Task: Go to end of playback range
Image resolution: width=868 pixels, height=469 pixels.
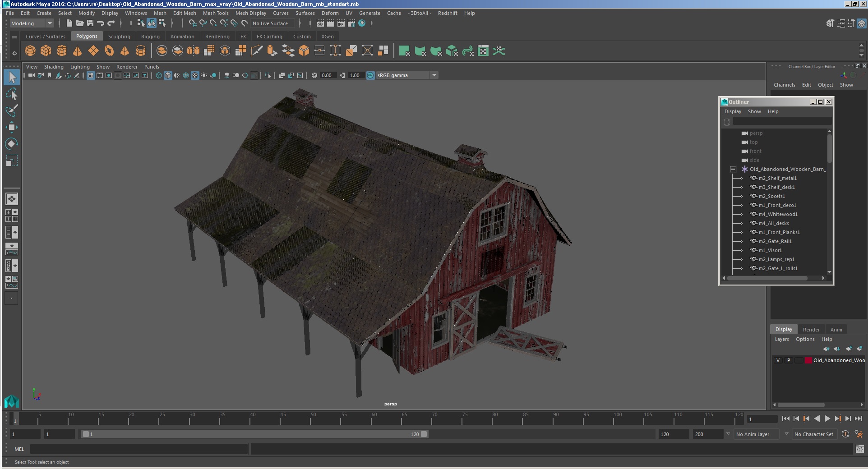Action: coord(859,419)
